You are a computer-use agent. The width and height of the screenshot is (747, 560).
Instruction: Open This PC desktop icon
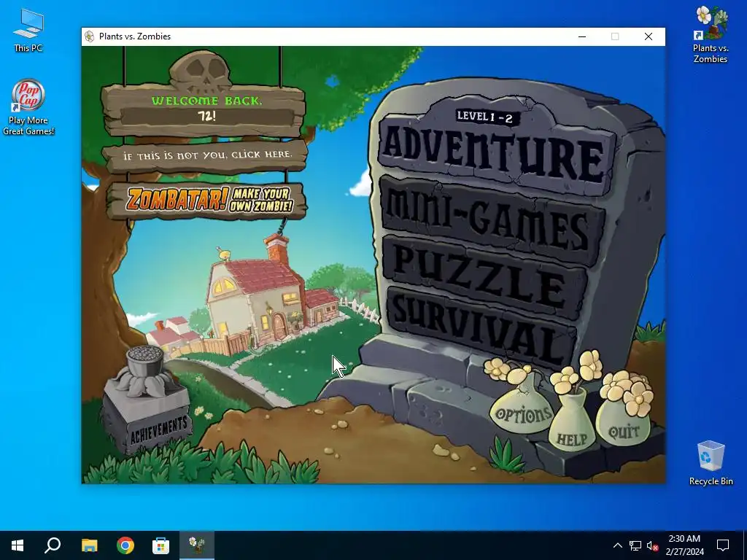point(28,31)
